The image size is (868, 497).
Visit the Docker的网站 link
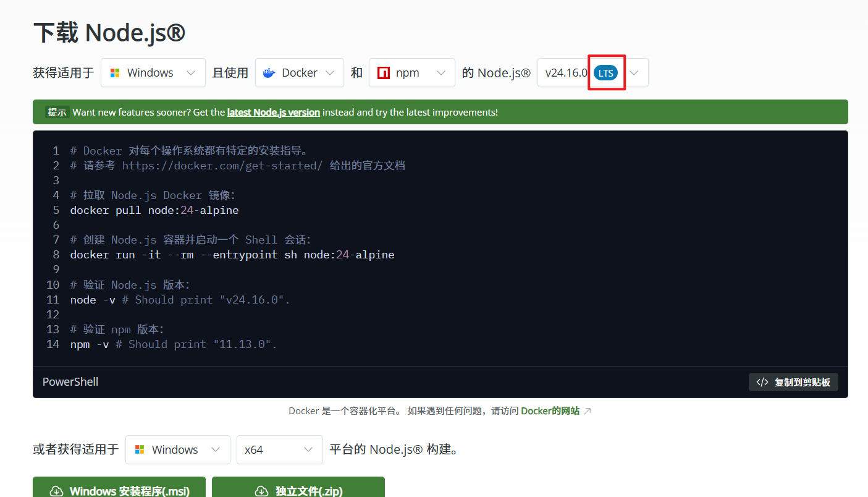click(550, 411)
